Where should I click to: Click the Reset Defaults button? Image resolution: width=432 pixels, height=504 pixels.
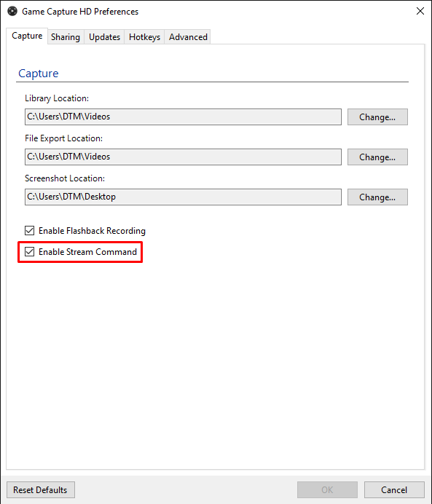pyautogui.click(x=41, y=490)
